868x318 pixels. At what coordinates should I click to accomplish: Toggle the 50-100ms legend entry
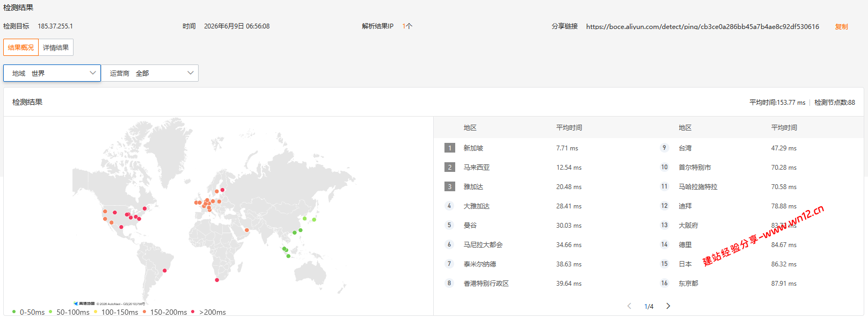(x=69, y=312)
